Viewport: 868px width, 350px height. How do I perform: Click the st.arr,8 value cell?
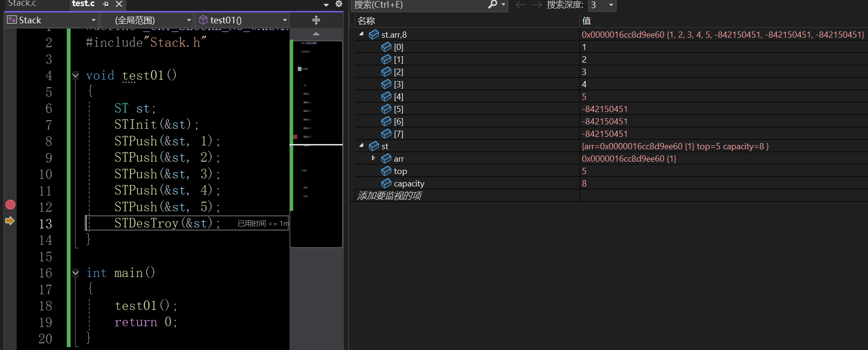[723, 34]
